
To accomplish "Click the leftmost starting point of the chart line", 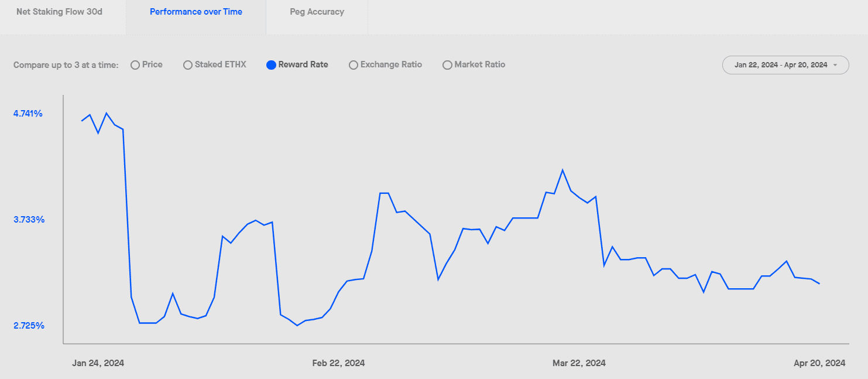I will click(x=82, y=121).
